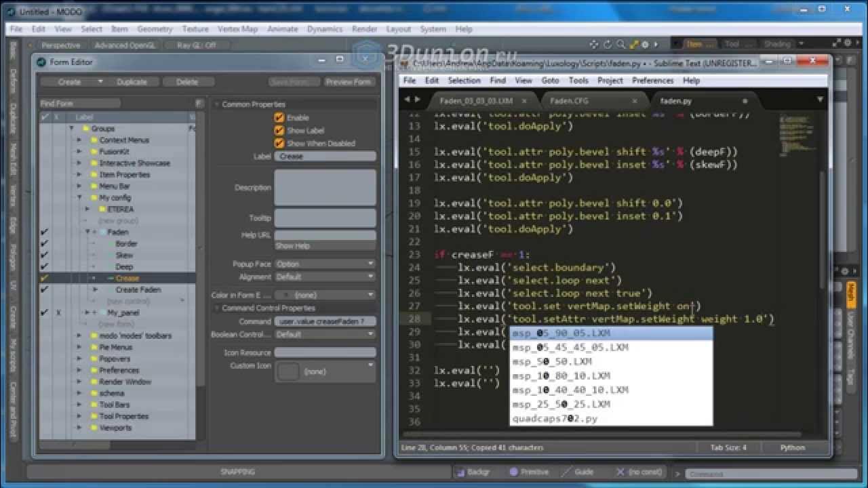Open the Create button dropdown arrow

click(x=100, y=81)
